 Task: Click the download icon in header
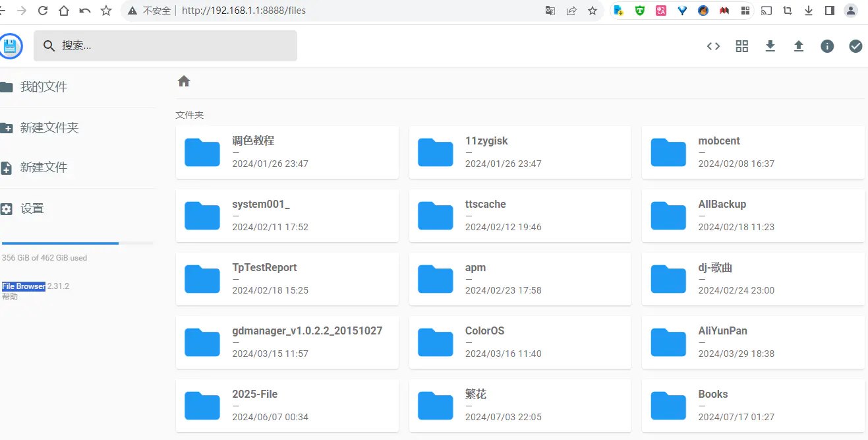click(x=770, y=46)
